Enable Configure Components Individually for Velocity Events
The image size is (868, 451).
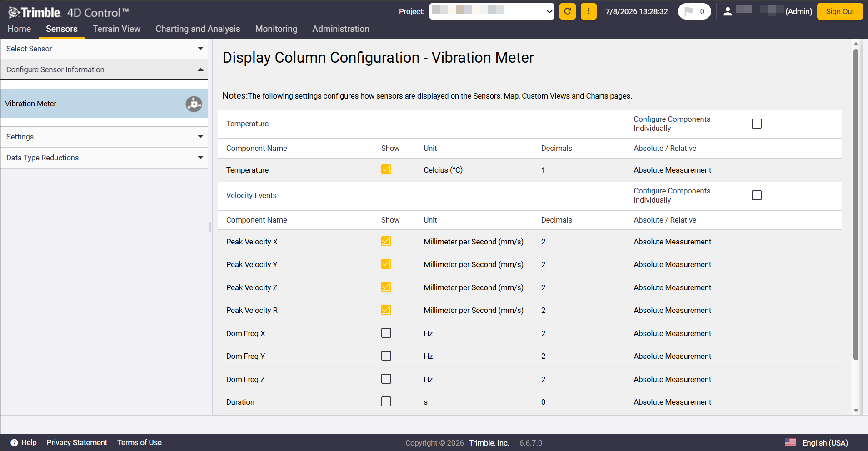pos(757,195)
